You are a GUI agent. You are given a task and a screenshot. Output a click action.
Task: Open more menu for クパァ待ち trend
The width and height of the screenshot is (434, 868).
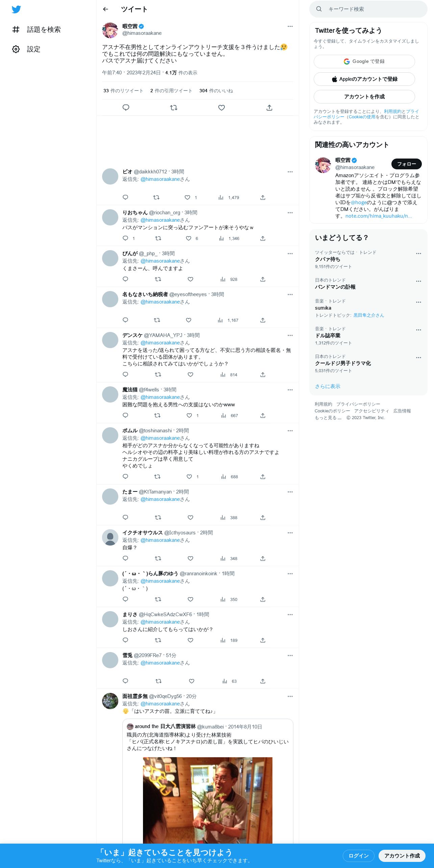click(418, 254)
